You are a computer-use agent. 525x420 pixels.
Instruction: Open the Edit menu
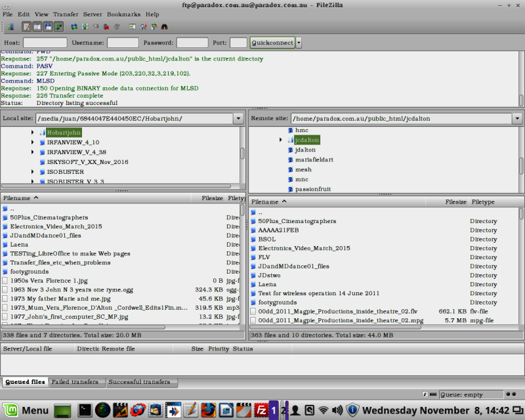click(24, 14)
